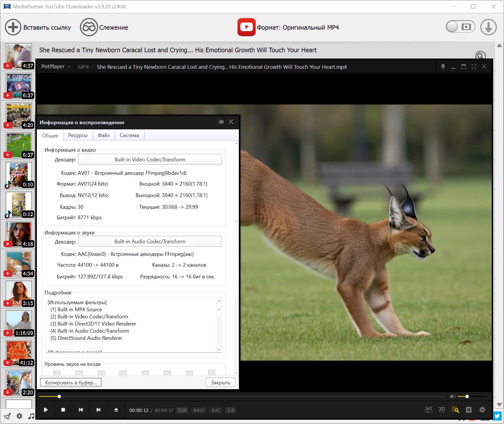Screen dimensions: 504x424
Task: Click the video seek progress bar
Action: tap(243, 396)
